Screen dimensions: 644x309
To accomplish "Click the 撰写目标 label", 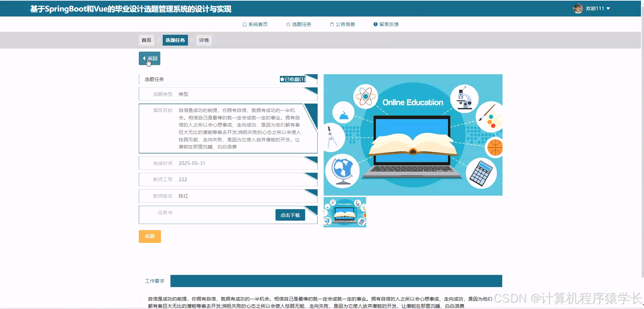I will (163, 110).
